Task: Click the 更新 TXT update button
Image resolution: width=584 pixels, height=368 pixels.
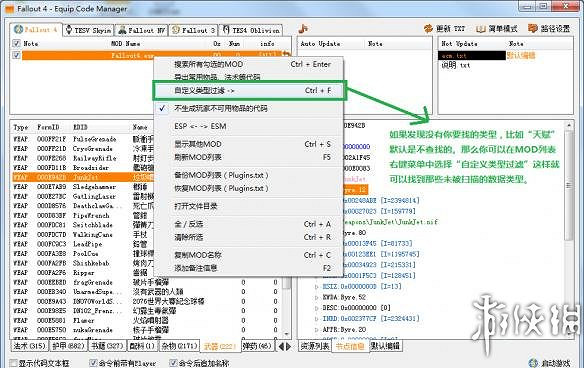Action: point(445,28)
